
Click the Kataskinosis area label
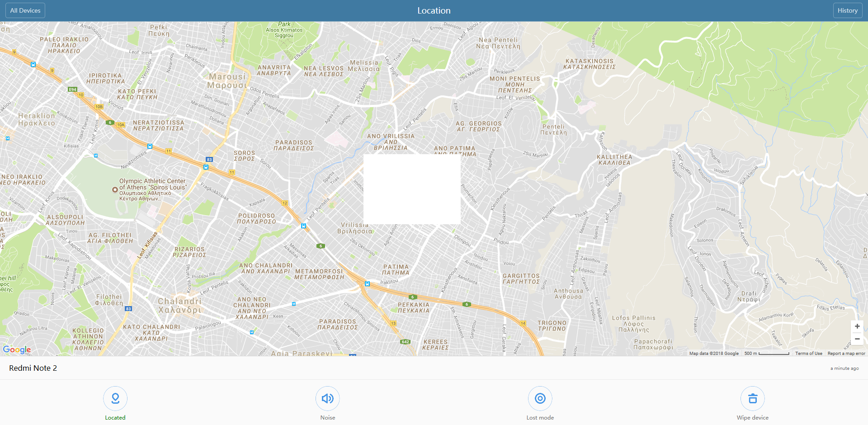[590, 64]
